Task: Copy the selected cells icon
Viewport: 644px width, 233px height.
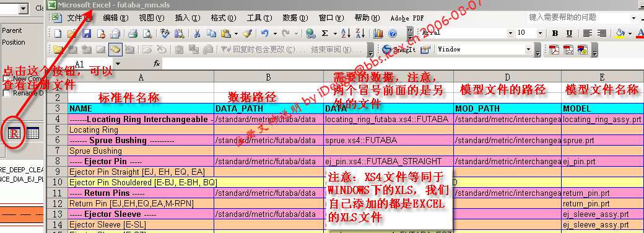Action: [x=212, y=33]
